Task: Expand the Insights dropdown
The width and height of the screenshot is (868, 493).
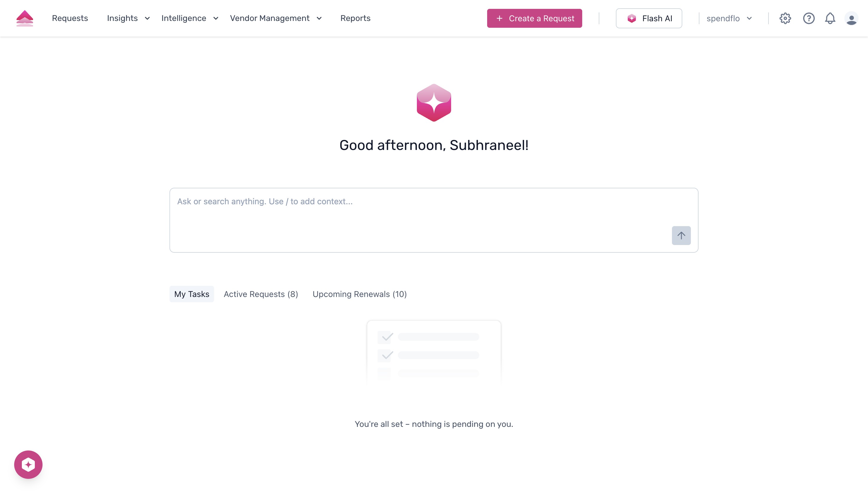Action: [128, 18]
